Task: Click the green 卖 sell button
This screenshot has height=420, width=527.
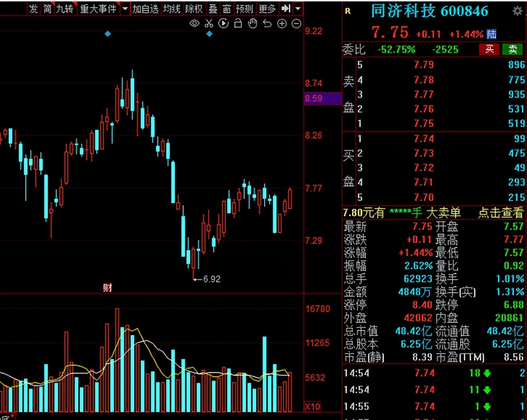Action: pyautogui.click(x=513, y=49)
